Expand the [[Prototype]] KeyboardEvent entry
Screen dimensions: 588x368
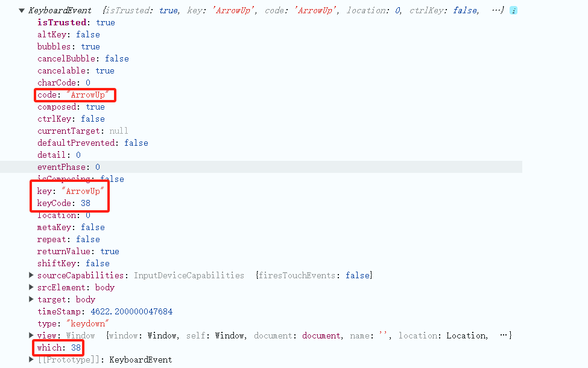(x=31, y=360)
